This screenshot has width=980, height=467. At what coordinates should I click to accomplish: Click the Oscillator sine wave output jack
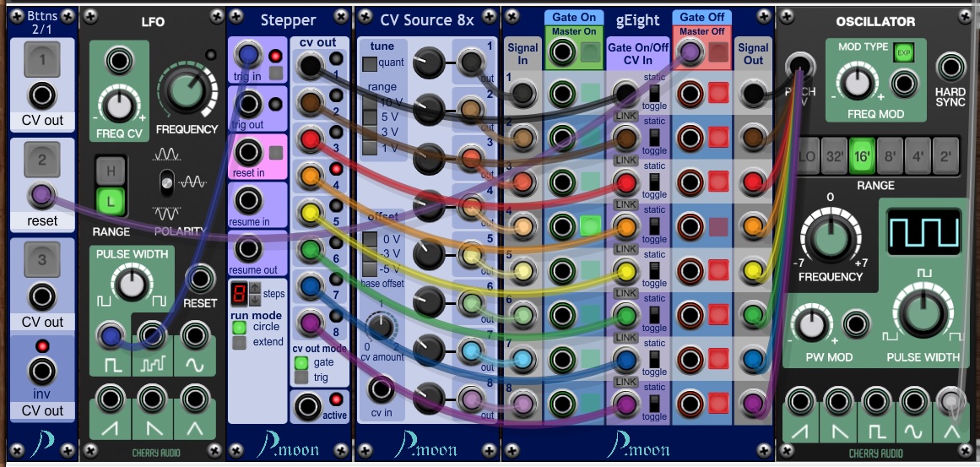click(913, 401)
